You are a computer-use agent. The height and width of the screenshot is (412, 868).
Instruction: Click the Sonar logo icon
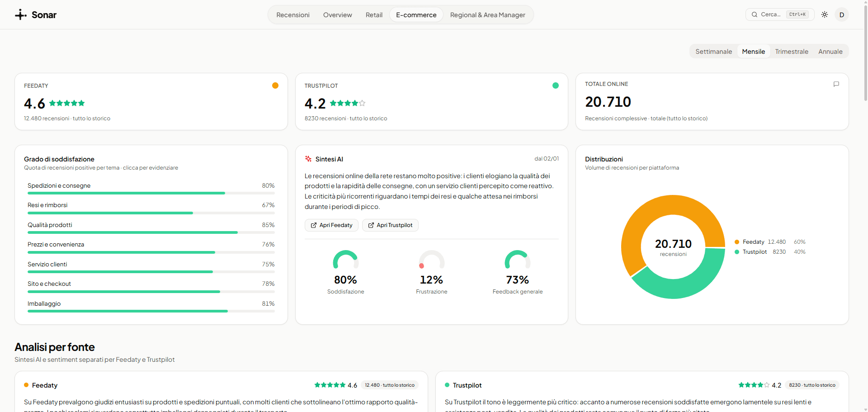point(21,14)
